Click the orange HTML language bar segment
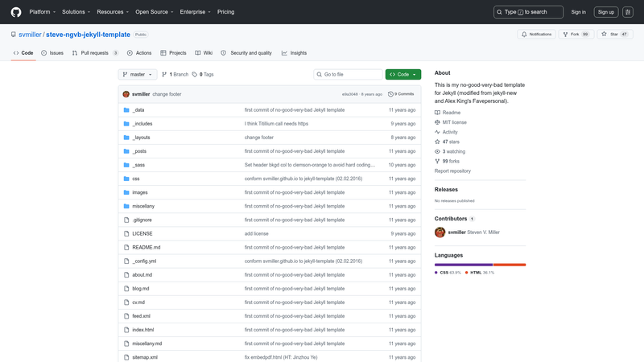 point(510,265)
